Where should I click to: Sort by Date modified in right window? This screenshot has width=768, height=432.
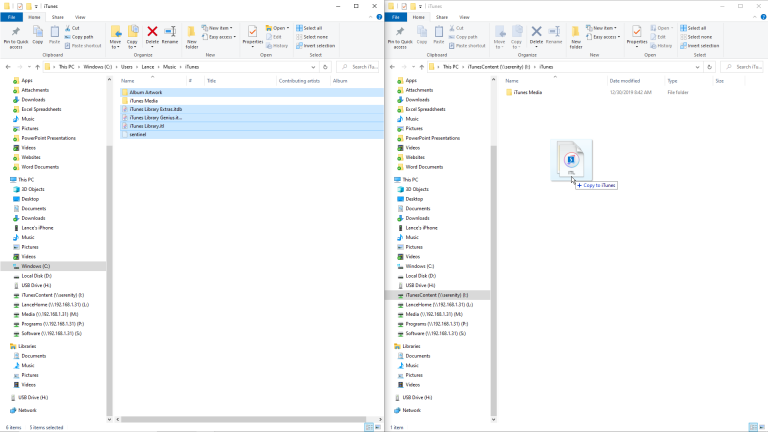point(624,81)
